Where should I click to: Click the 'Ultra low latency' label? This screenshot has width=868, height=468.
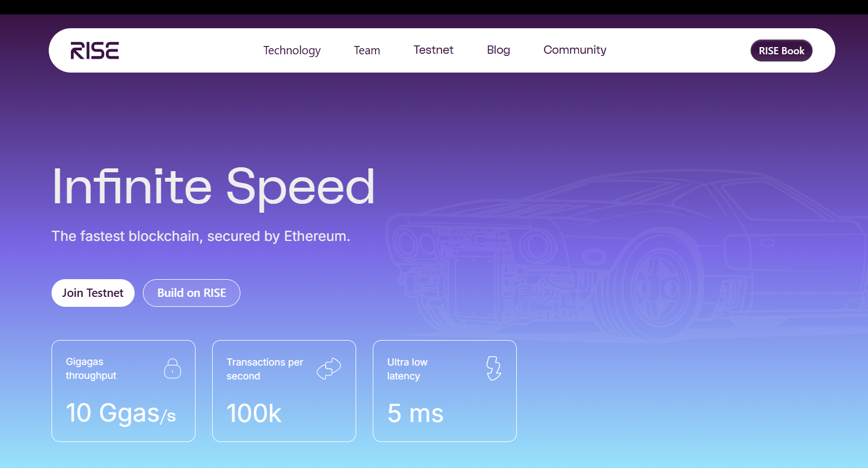click(407, 369)
